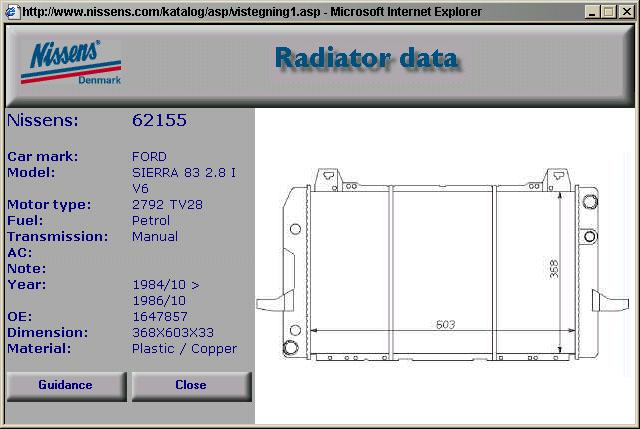Click the Car mark: label
This screenshot has width=640, height=429.
coord(42,157)
